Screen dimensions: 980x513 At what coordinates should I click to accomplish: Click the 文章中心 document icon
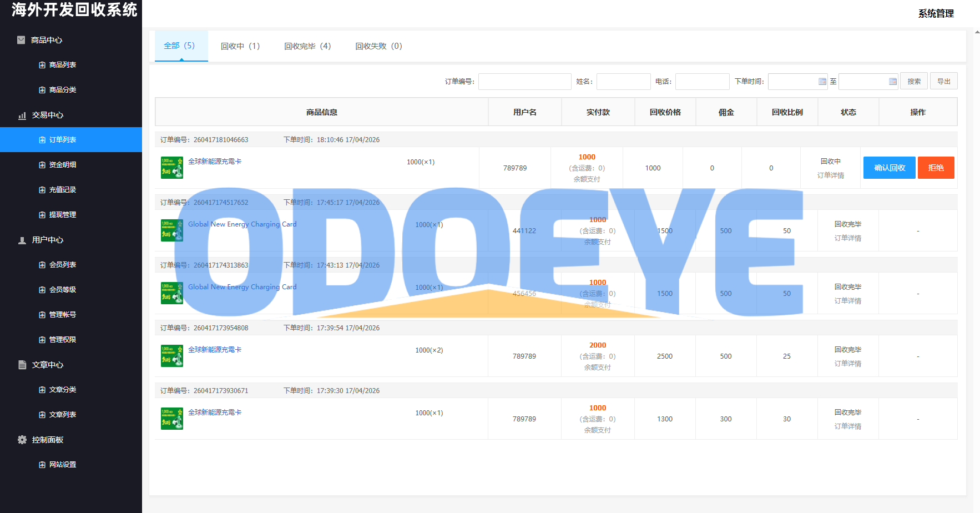point(22,365)
